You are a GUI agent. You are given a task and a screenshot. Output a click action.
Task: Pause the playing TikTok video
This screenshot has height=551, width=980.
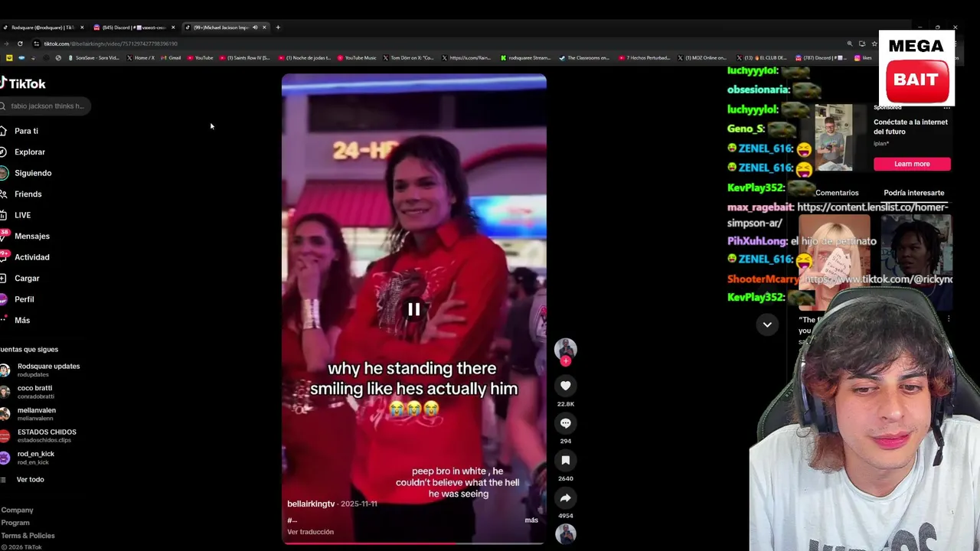tap(413, 309)
